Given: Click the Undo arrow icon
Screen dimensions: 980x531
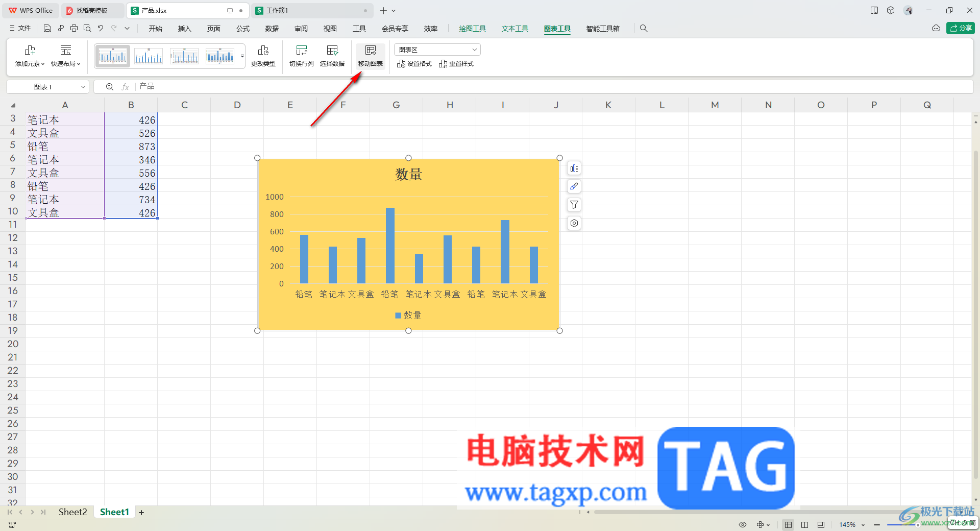Looking at the screenshot, I should click(x=101, y=29).
